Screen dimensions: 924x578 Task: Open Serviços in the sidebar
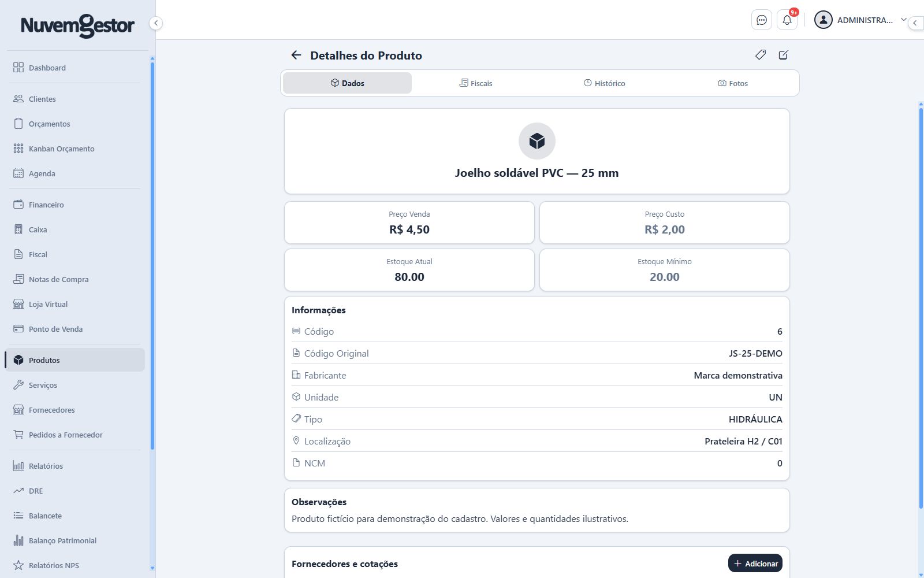tap(74, 385)
